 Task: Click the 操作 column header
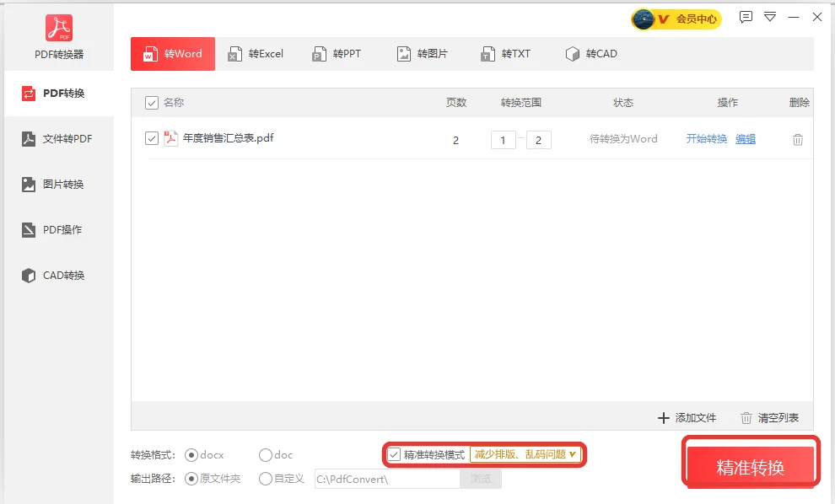727,103
